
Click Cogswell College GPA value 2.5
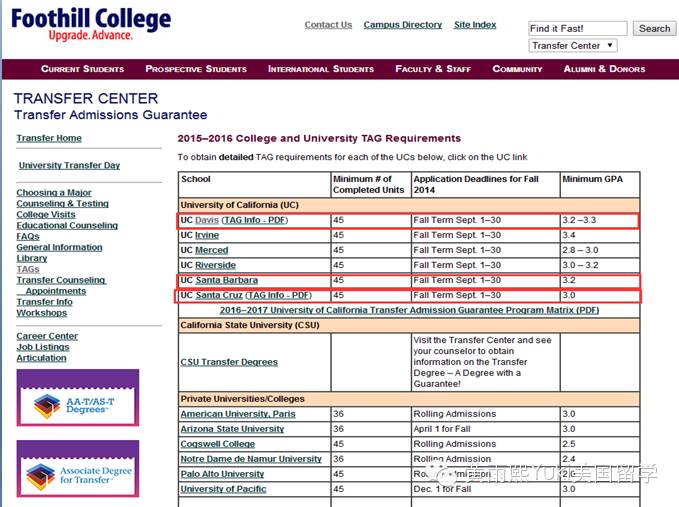pos(569,444)
